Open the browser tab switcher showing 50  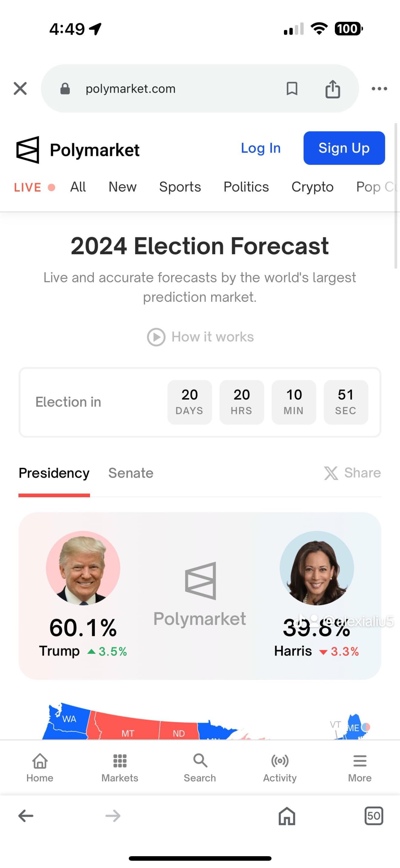pos(374,816)
